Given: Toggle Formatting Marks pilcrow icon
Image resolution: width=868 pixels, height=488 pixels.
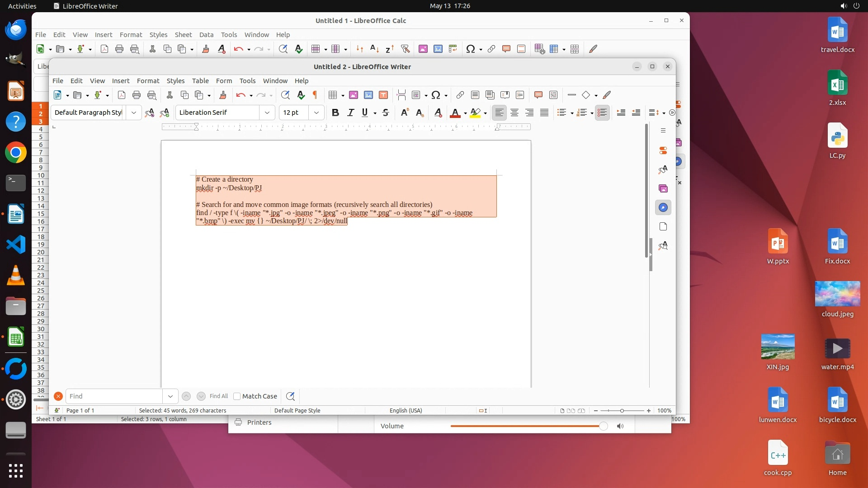Looking at the screenshot, I should tap(315, 95).
